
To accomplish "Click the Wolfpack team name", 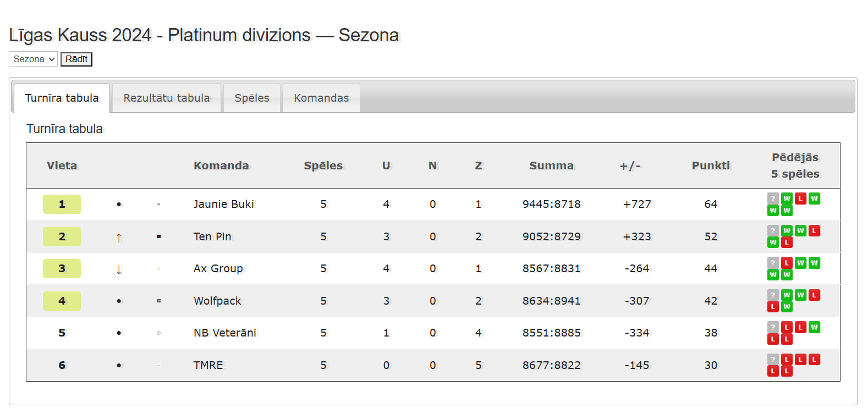I will point(217,301).
